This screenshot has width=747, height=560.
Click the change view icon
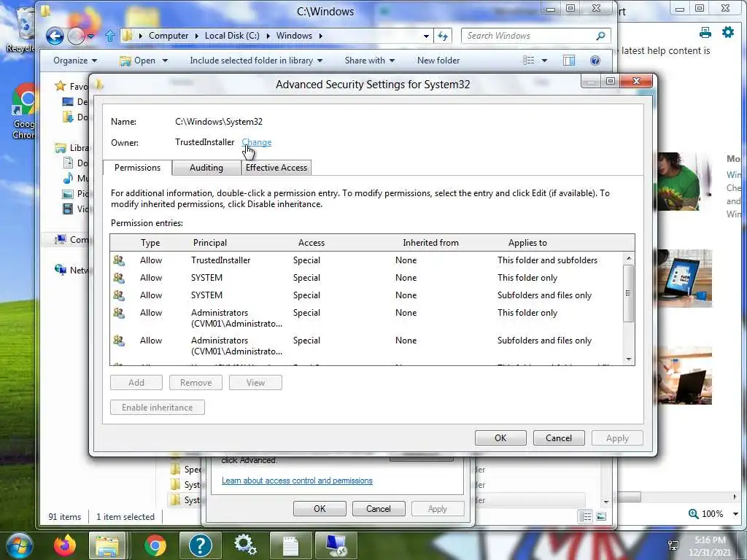[529, 61]
